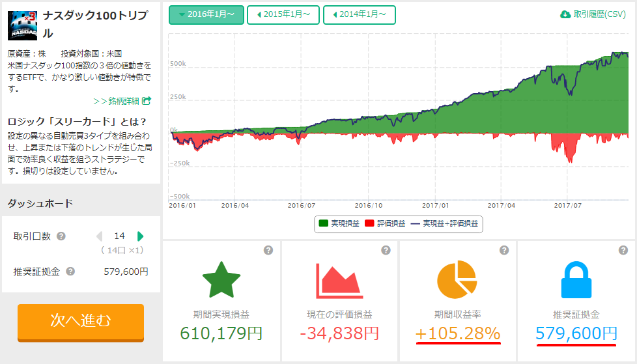This screenshot has width=637, height=364.
Task: Click the orange pie chart icon
Action: [x=457, y=280]
